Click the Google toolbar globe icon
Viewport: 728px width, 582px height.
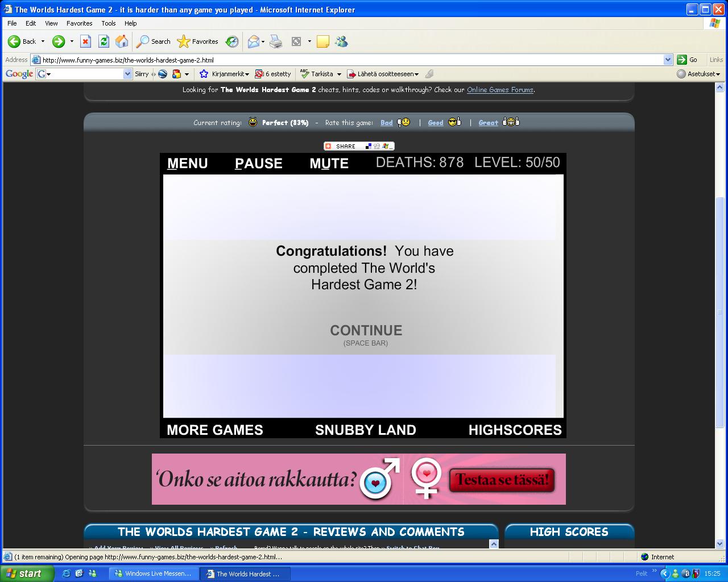(x=163, y=74)
